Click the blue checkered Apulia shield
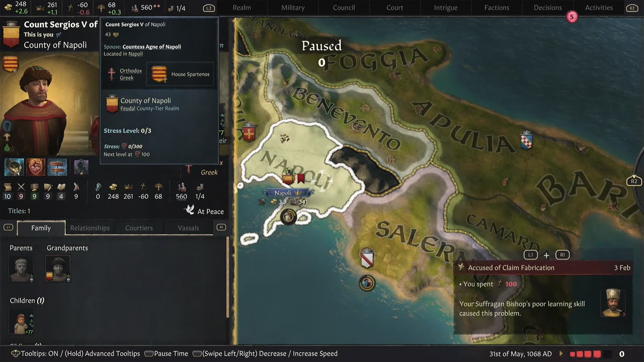The width and height of the screenshot is (644, 362). click(x=526, y=140)
